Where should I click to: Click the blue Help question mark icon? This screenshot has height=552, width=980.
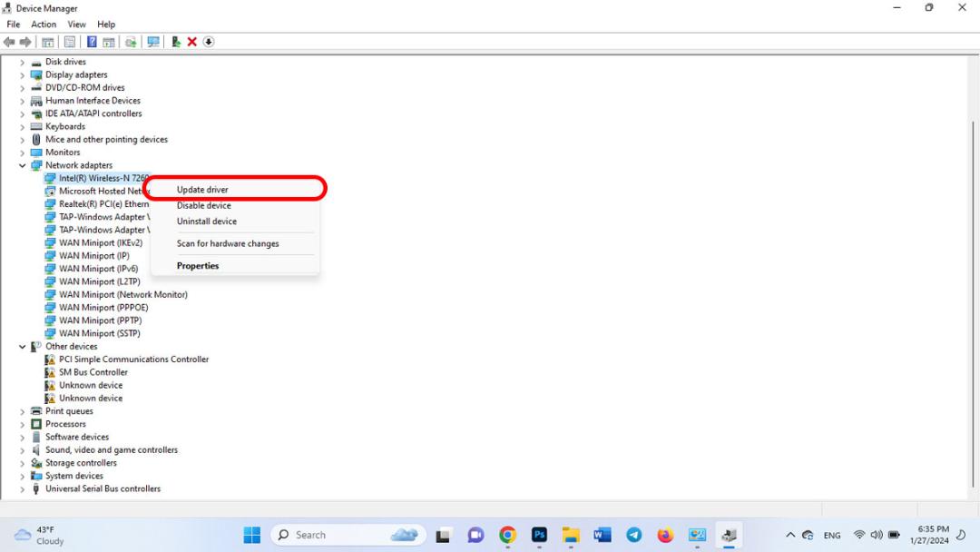(x=92, y=42)
